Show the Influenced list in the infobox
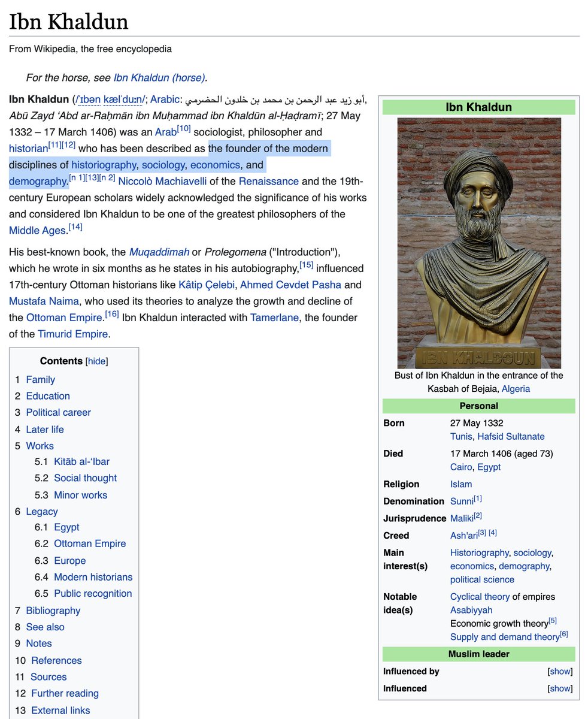The width and height of the screenshot is (588, 719). 560,688
